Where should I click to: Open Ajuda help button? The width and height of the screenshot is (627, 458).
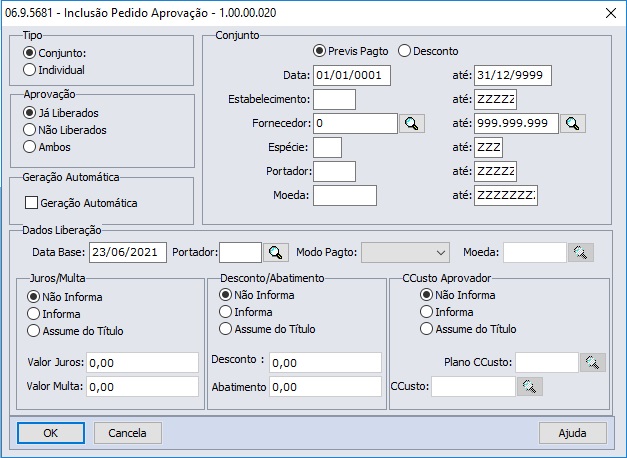click(x=573, y=433)
